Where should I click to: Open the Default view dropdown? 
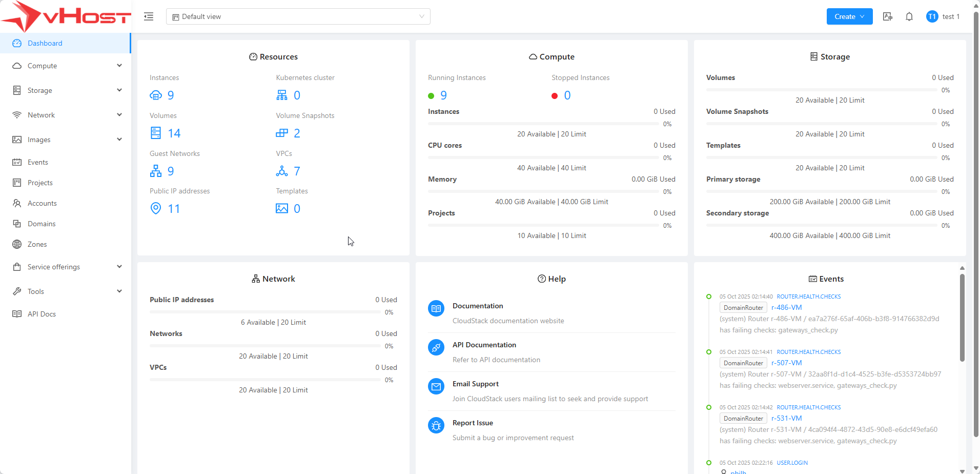click(298, 16)
